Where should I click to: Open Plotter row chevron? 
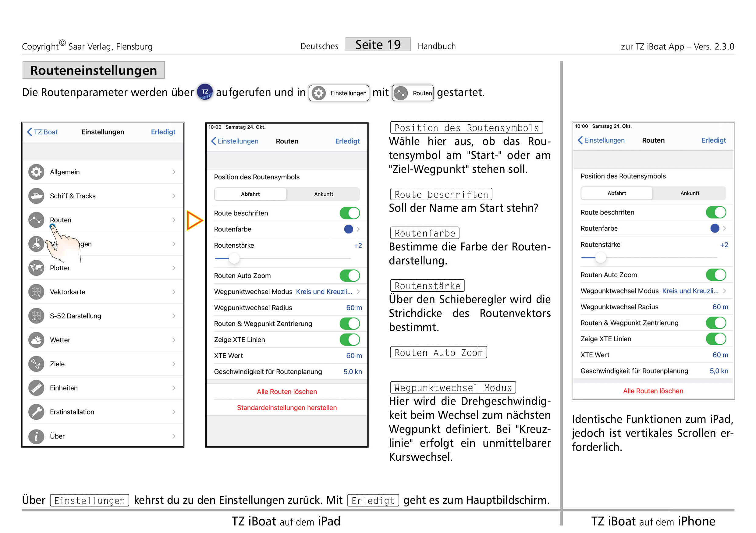[x=174, y=268]
